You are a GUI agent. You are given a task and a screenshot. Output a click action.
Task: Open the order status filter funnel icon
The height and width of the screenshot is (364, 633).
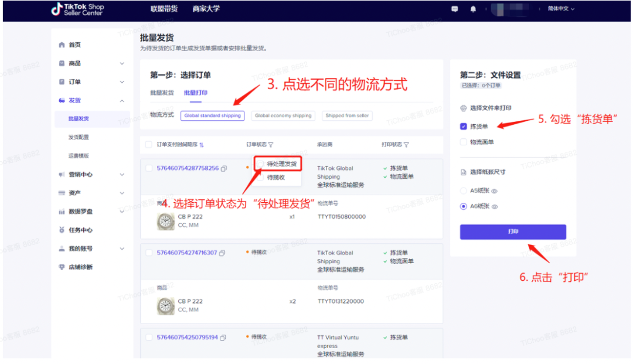pyautogui.click(x=271, y=144)
